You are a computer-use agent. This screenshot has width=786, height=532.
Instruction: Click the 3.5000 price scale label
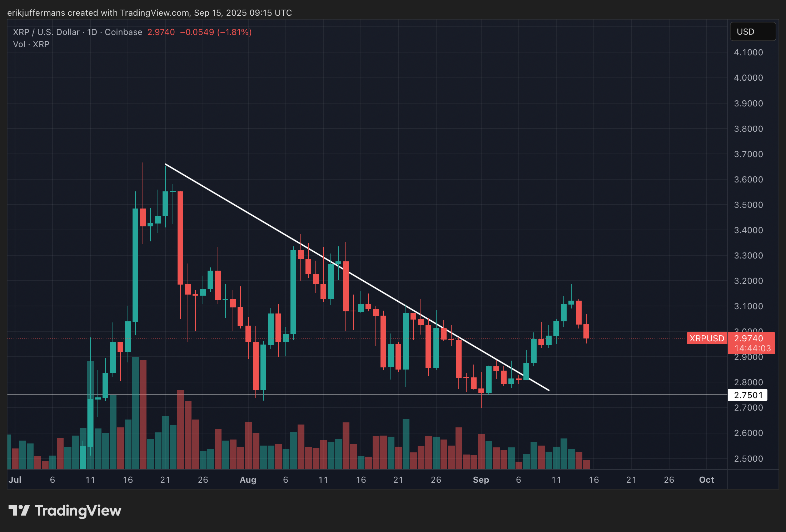[x=748, y=205]
